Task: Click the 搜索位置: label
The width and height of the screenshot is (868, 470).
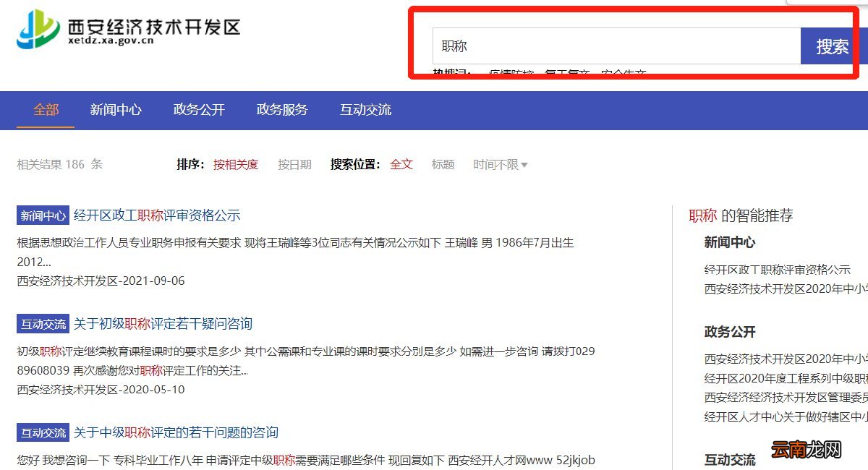Action: point(355,165)
